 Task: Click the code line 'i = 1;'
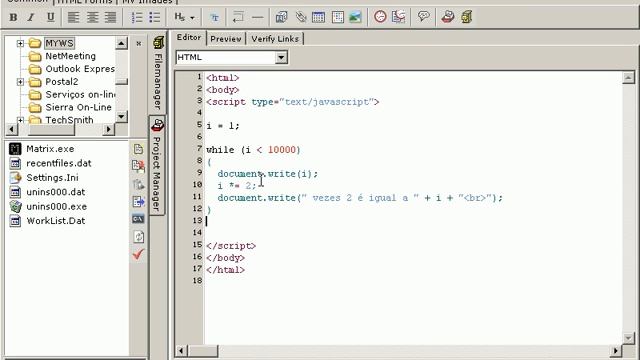[x=223, y=126]
